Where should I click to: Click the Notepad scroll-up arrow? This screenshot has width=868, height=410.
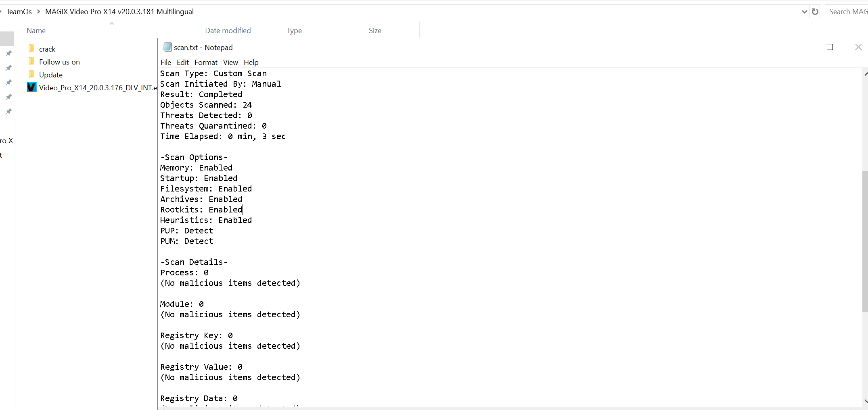coord(865,74)
